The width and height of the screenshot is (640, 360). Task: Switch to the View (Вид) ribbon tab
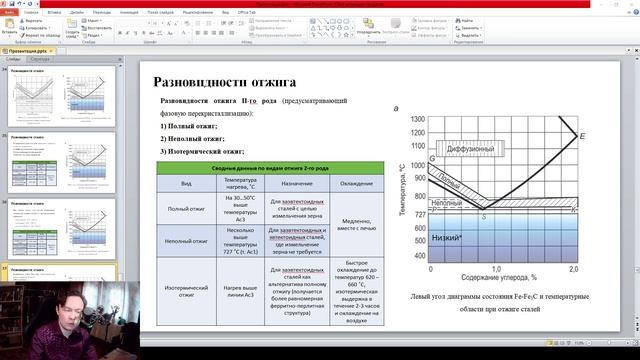[225, 13]
